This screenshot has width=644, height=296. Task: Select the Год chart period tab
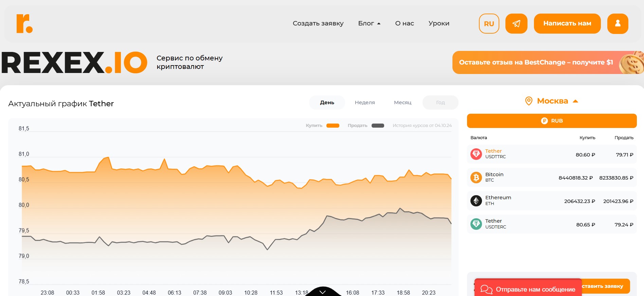point(441,103)
